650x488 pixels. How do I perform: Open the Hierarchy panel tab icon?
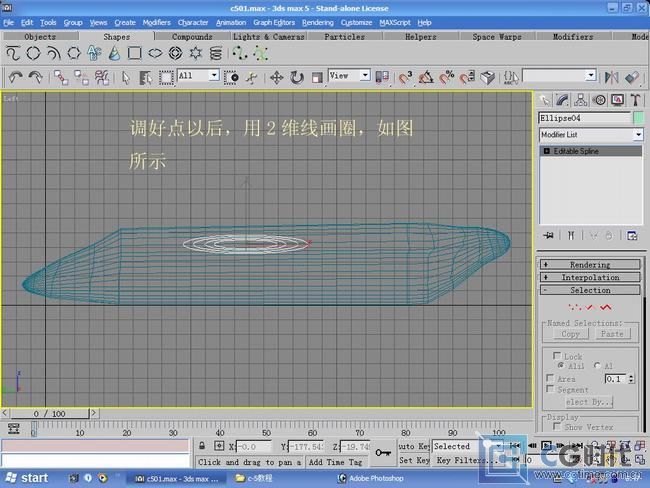pos(580,100)
